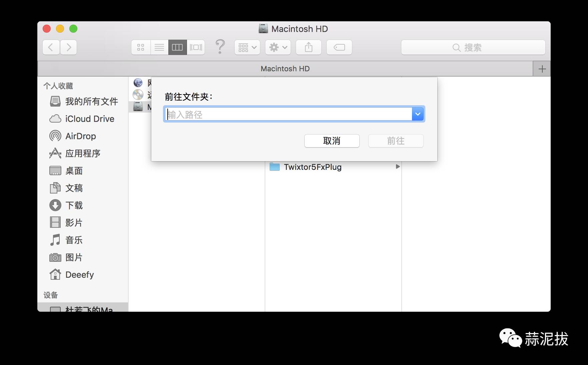Click the edit tags button

[339, 47]
